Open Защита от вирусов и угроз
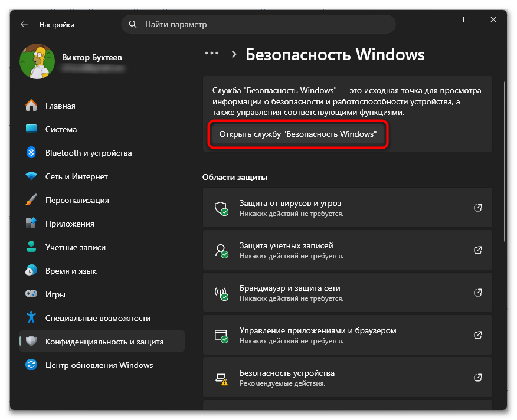The image size is (517, 420). click(348, 208)
